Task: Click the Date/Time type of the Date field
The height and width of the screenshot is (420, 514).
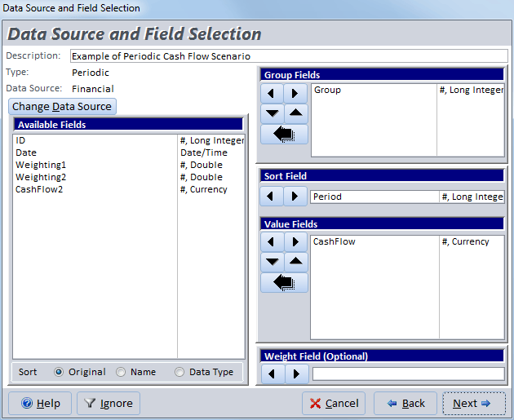Action: (204, 153)
